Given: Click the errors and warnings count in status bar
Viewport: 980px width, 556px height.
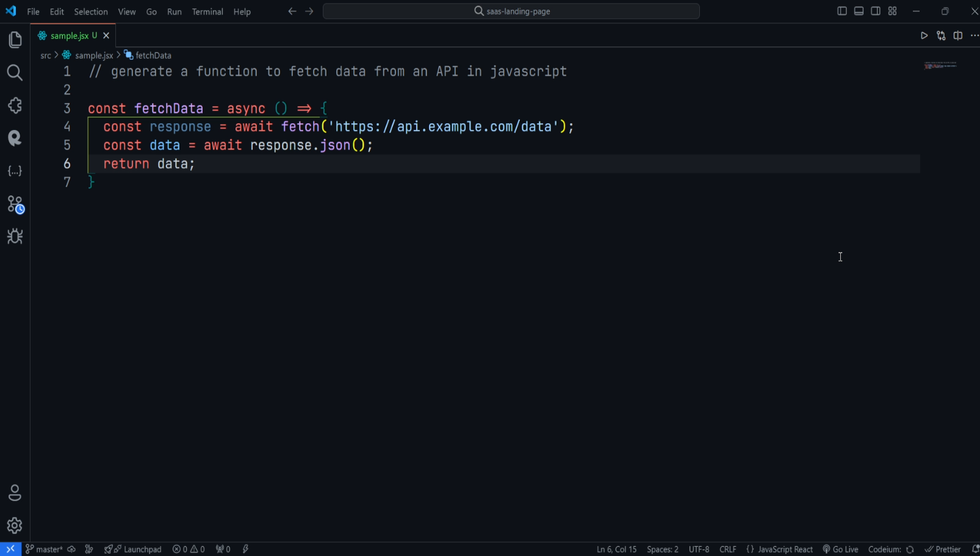Looking at the screenshot, I should coord(189,549).
